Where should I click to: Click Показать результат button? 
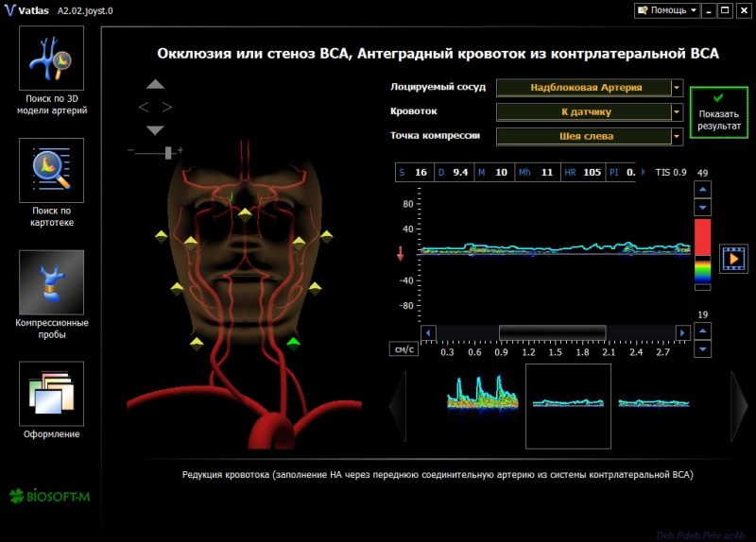click(718, 113)
